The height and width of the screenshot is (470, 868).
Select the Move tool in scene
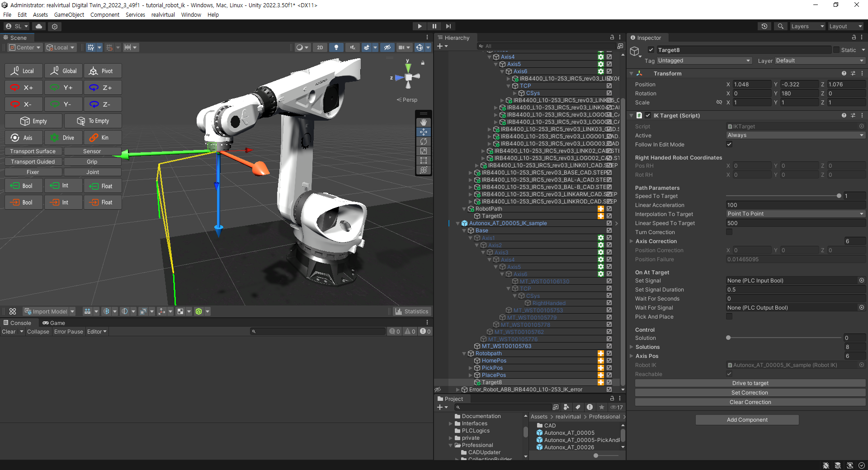tap(424, 132)
